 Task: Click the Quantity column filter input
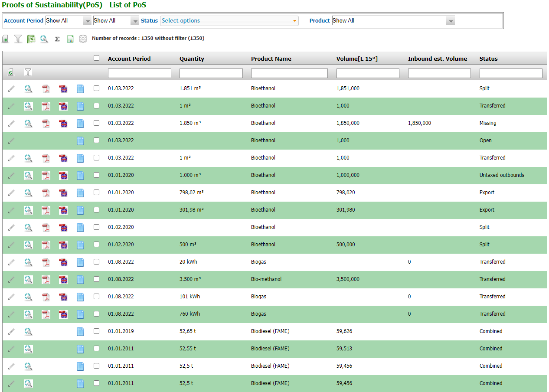pyautogui.click(x=211, y=73)
